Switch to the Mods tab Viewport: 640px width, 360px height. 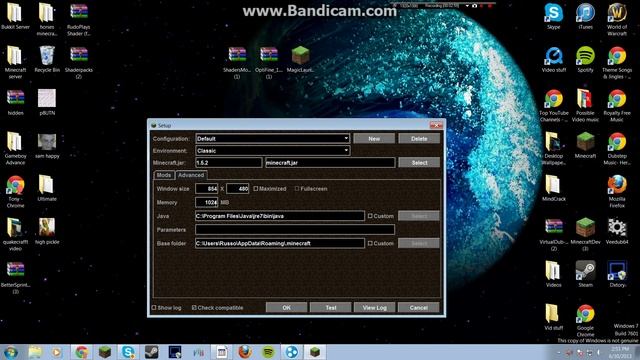164,175
